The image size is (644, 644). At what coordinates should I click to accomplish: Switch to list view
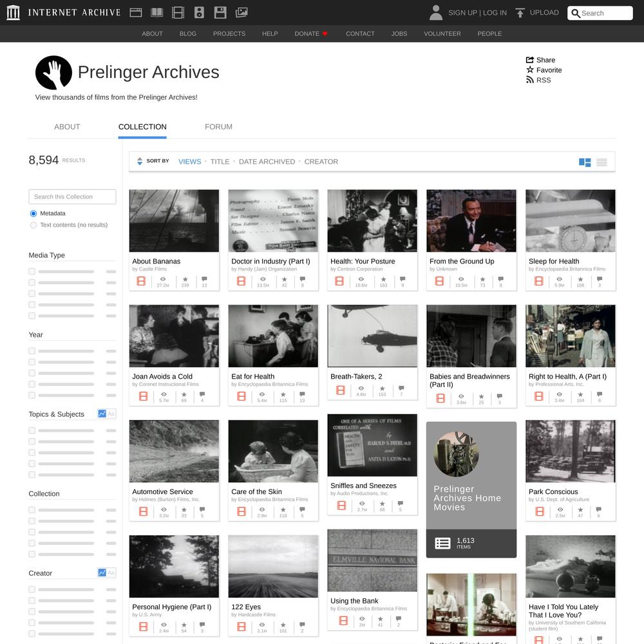pos(601,162)
